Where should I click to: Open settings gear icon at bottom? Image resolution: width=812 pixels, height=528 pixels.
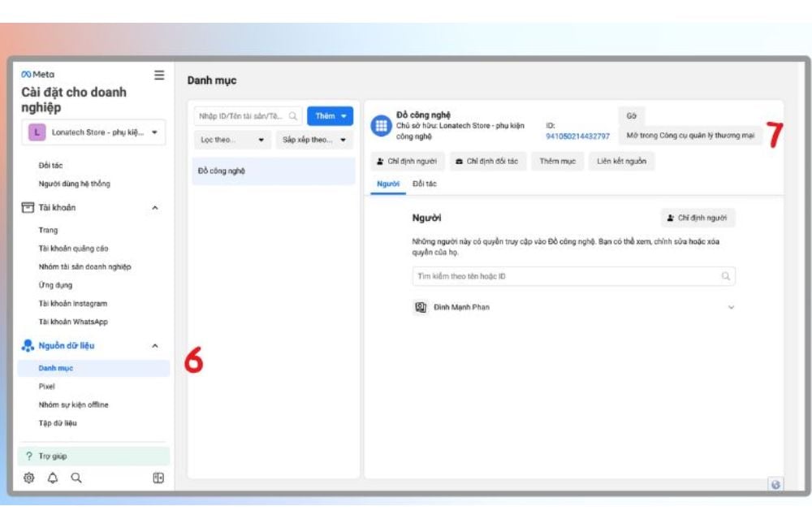pyautogui.click(x=29, y=478)
